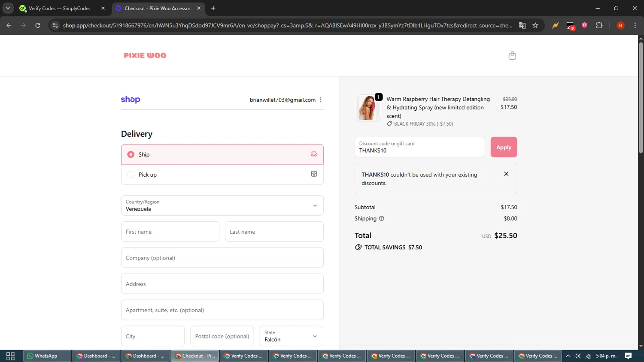The image size is (644, 362).
Task: Dismiss the THANKS10 error message
Action: pyautogui.click(x=506, y=174)
